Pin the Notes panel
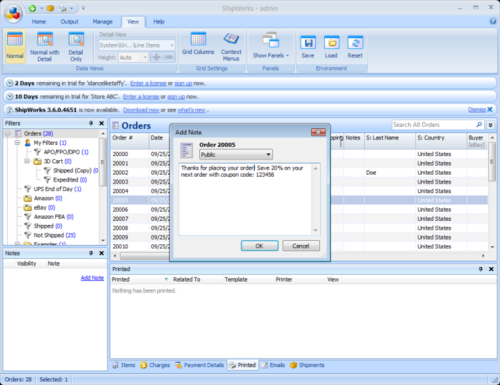 91,253
